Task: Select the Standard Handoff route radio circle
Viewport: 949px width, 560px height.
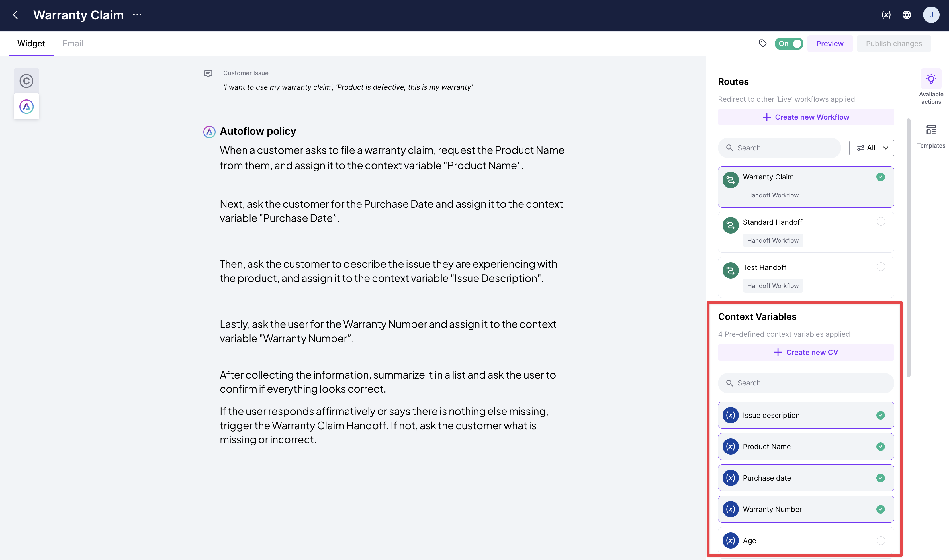Action: (x=880, y=222)
